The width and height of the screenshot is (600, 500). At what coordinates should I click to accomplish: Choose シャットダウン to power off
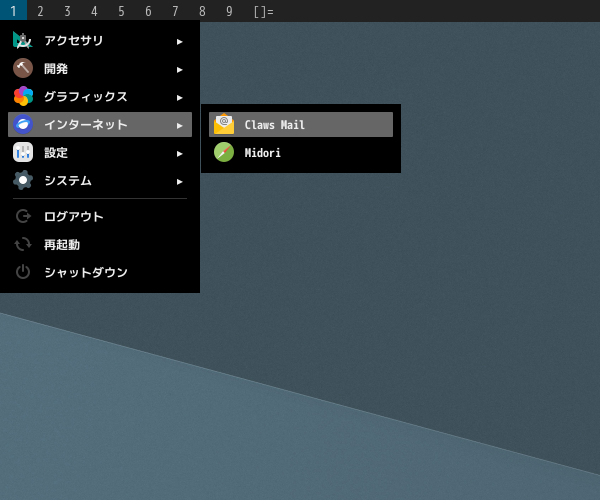click(100, 272)
